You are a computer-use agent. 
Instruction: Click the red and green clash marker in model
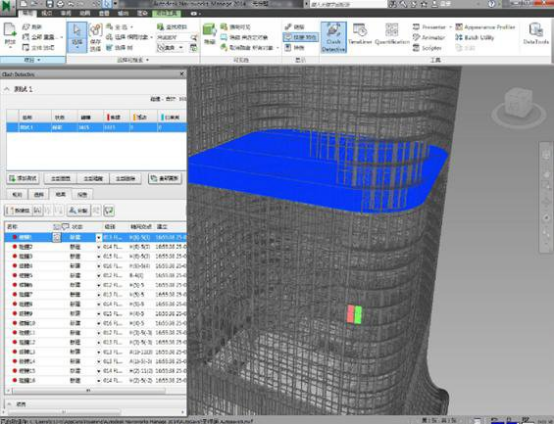pyautogui.click(x=354, y=314)
